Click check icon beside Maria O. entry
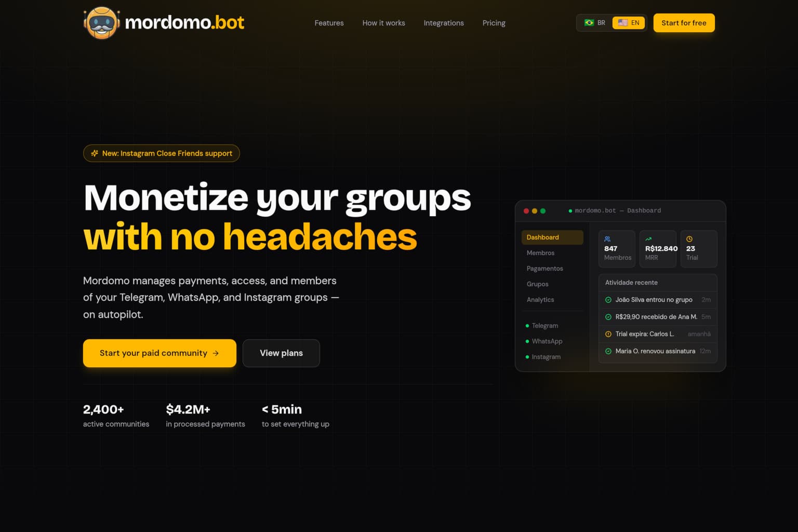This screenshot has width=798, height=532. pos(608,351)
